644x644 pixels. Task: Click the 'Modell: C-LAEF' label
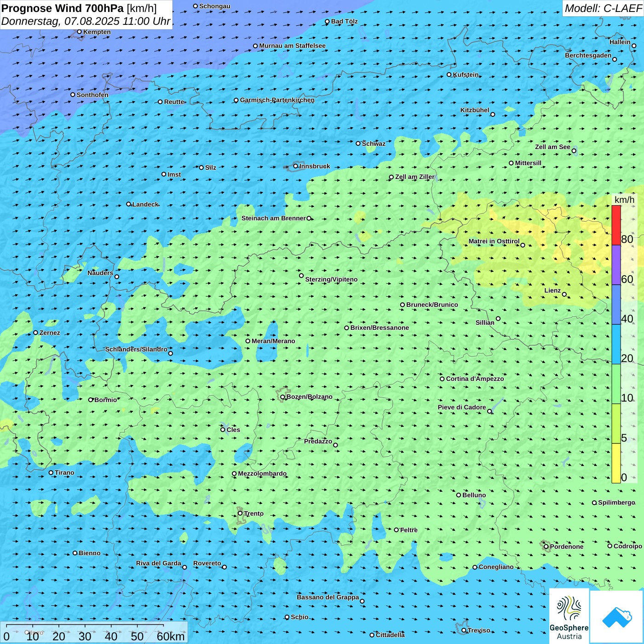point(603,8)
